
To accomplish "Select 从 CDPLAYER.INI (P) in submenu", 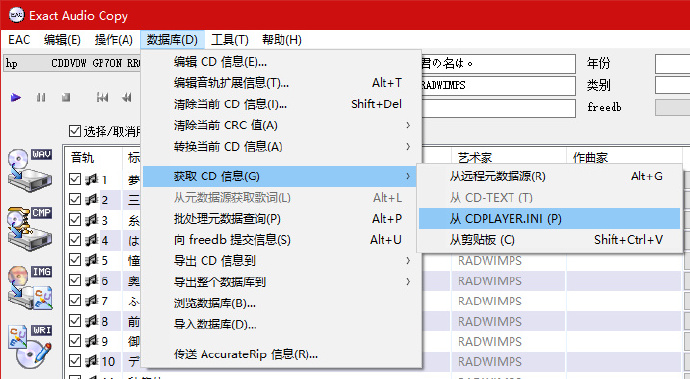I will click(x=549, y=219).
